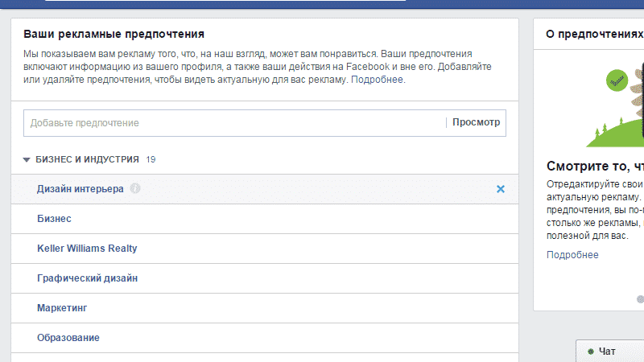Open the Просмотр browse button
Screen dimensions: 644x362
pyautogui.click(x=476, y=122)
